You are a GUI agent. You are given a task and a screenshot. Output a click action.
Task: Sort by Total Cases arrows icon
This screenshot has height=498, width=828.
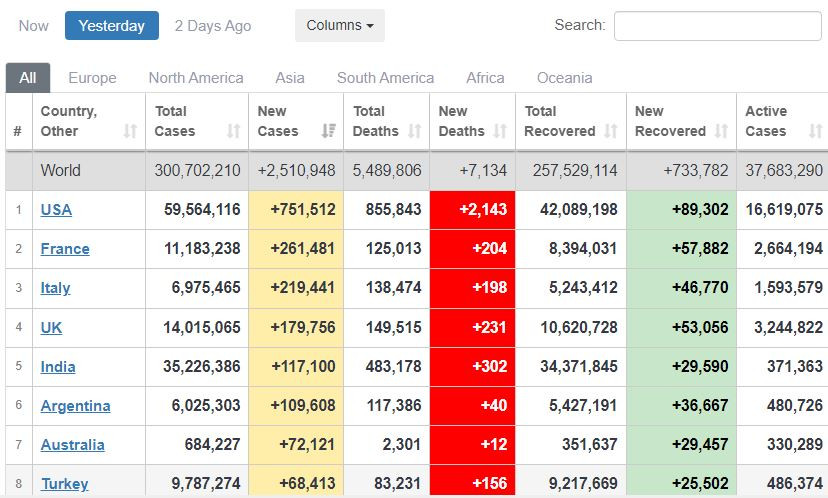click(x=233, y=131)
